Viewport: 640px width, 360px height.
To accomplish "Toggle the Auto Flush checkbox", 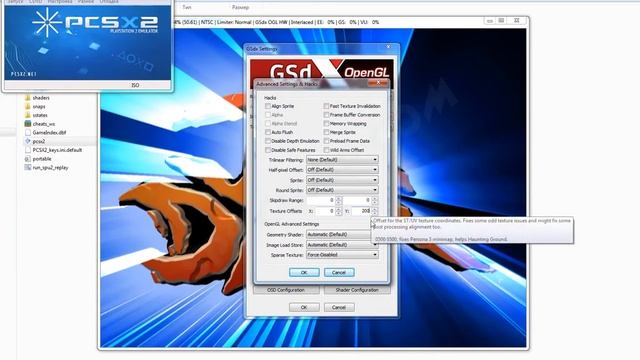I will coord(268,132).
